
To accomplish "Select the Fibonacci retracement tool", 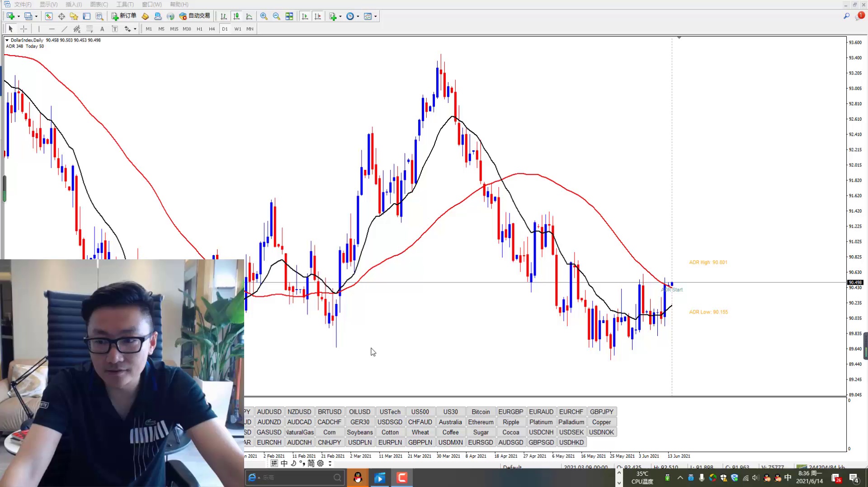I will [x=90, y=29].
